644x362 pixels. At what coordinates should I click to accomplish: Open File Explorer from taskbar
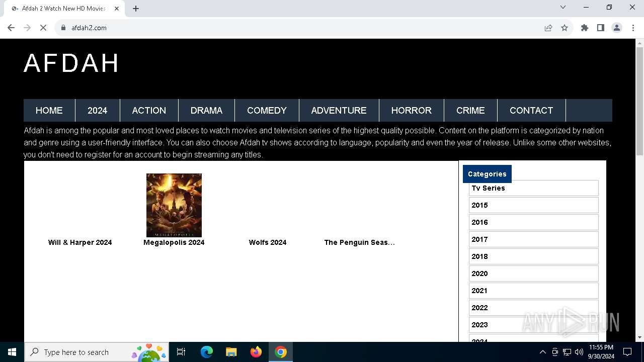231,352
